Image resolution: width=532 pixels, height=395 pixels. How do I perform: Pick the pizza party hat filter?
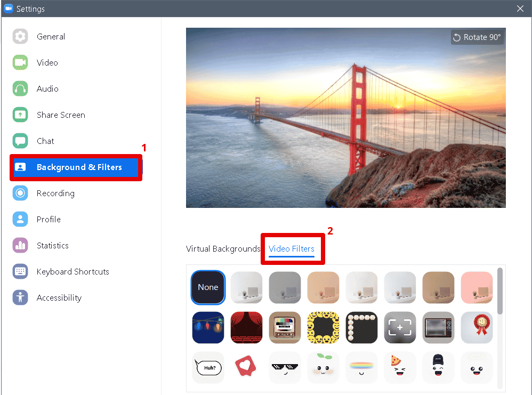tap(400, 367)
